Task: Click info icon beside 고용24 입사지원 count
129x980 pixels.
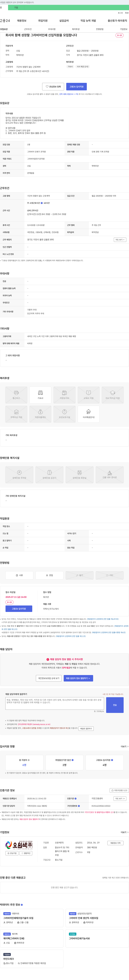Action: 112,760
